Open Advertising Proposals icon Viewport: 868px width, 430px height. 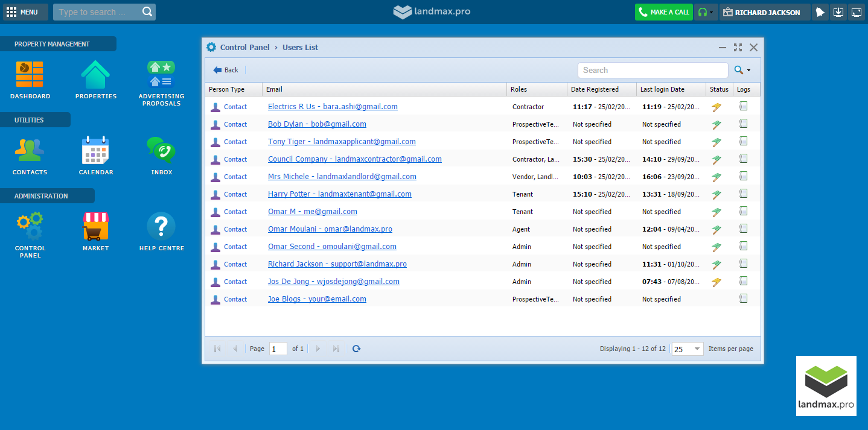coord(161,75)
